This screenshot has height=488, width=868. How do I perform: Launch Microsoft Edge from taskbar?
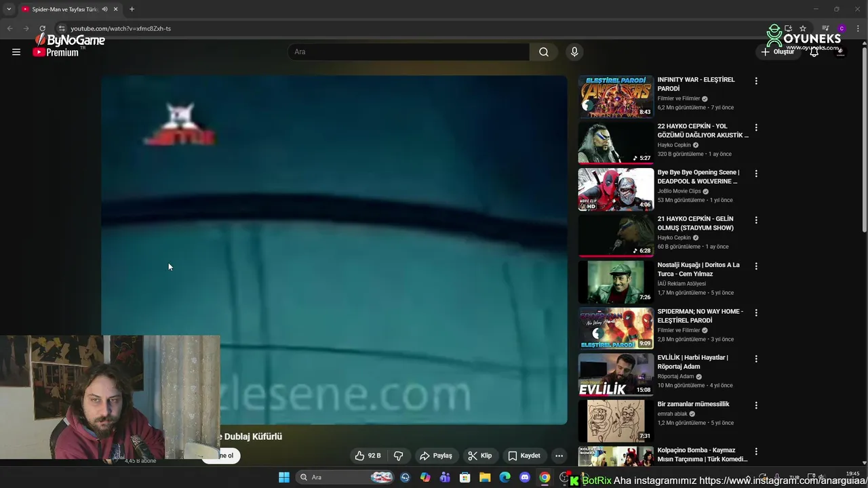click(505, 477)
